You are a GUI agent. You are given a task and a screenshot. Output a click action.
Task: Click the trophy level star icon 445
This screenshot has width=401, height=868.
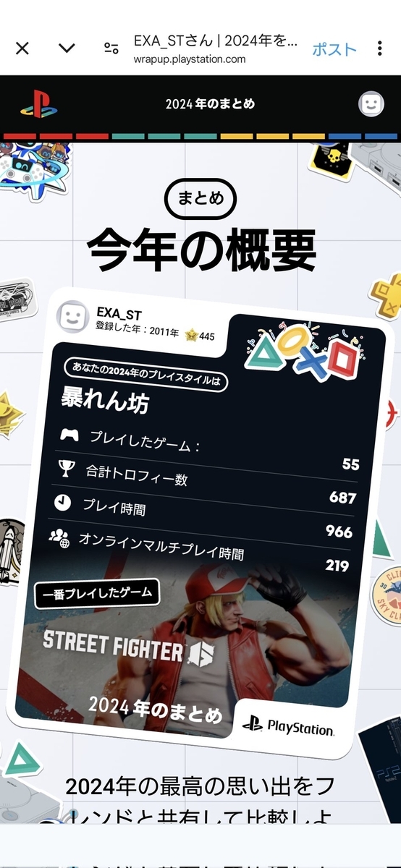coord(191,335)
